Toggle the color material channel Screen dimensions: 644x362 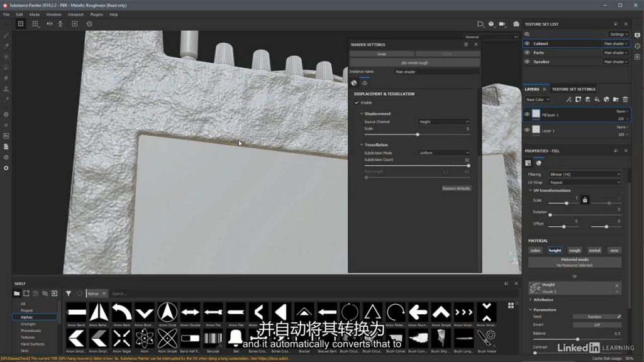tap(536, 250)
